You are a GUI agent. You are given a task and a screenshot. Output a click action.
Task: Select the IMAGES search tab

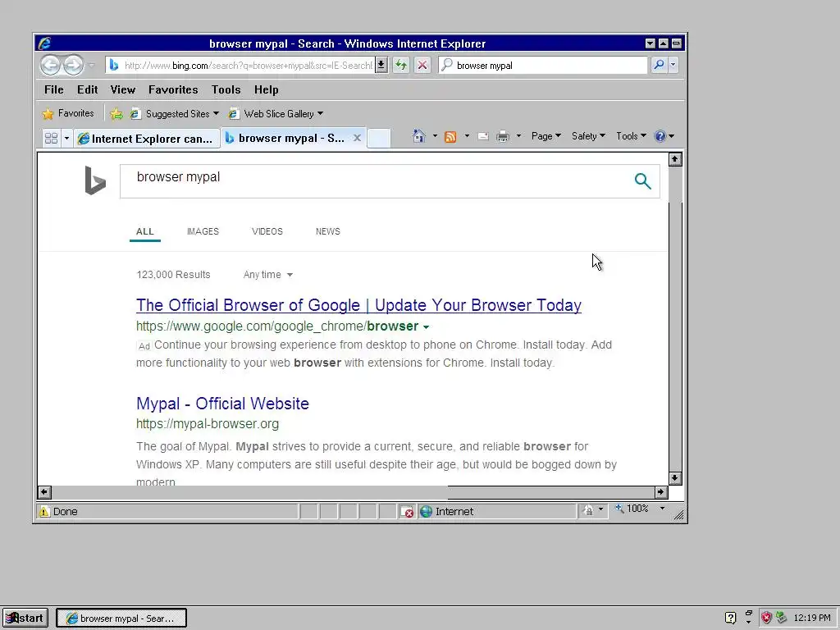click(203, 231)
